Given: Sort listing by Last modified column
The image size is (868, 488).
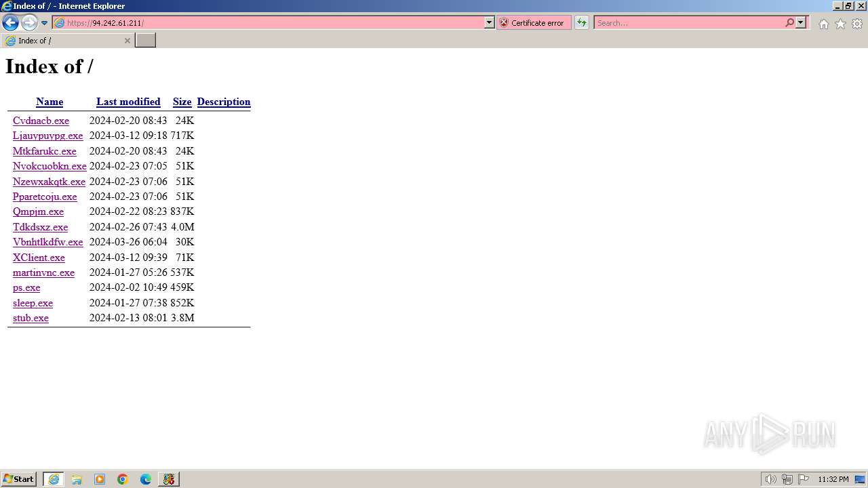Looking at the screenshot, I should [128, 102].
